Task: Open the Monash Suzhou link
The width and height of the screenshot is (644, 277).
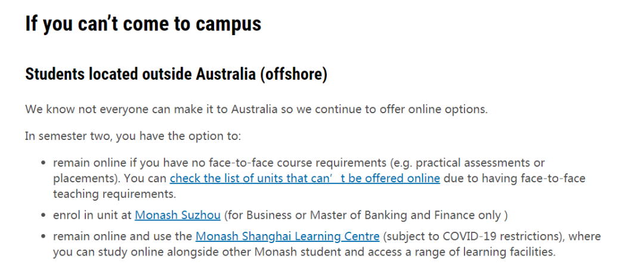Action: coord(178,215)
